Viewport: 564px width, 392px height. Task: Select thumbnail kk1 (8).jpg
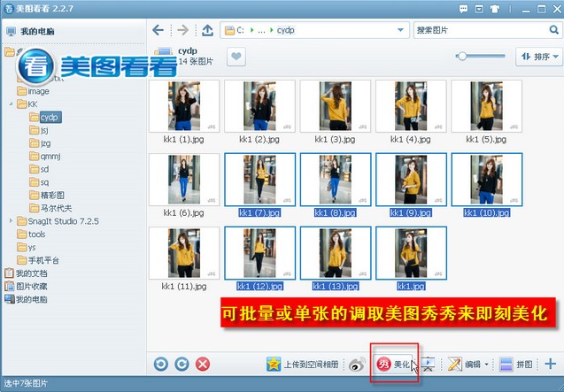(336, 180)
